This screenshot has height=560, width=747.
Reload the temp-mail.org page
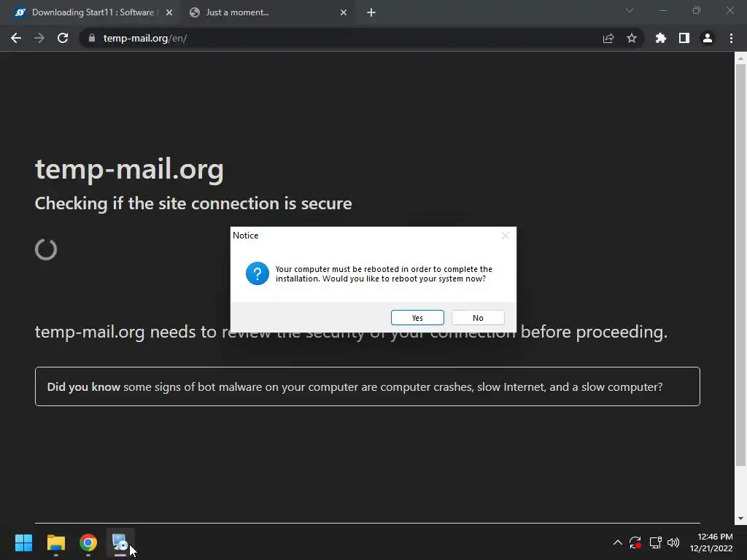pos(63,38)
